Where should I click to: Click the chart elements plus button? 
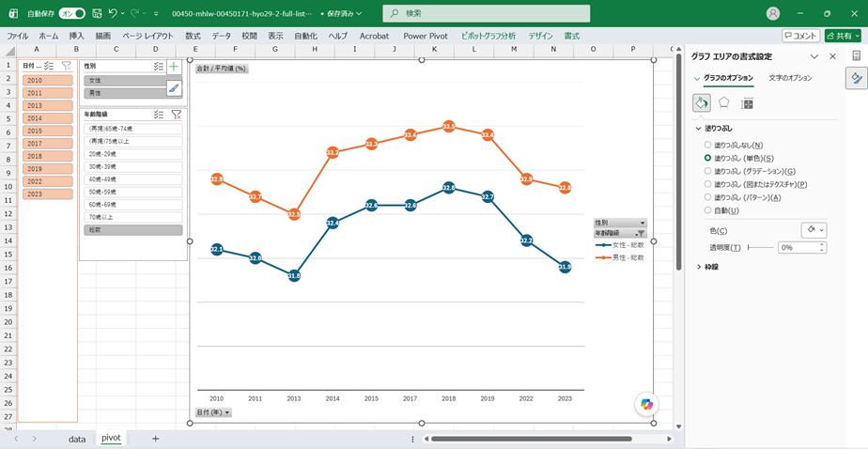(174, 67)
